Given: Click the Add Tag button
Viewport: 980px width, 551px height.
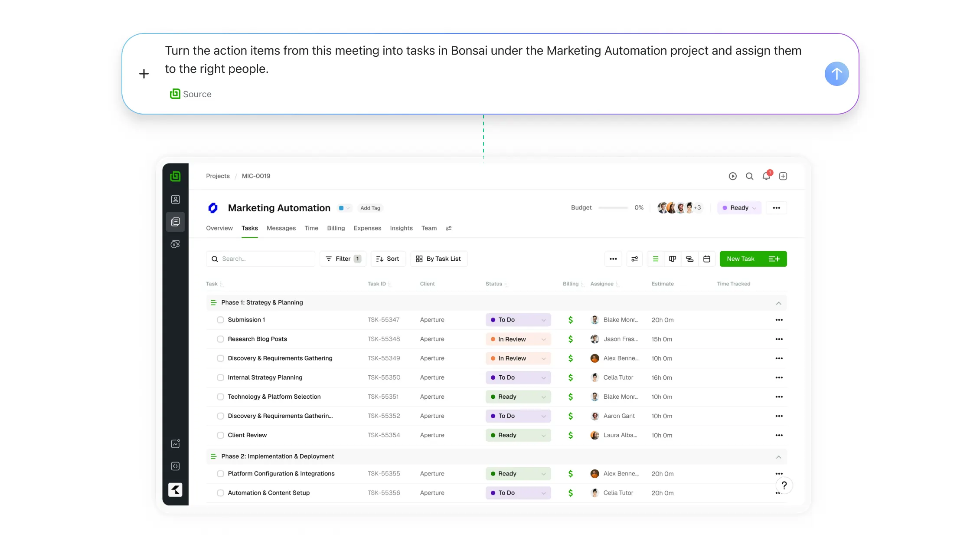Looking at the screenshot, I should 370,208.
